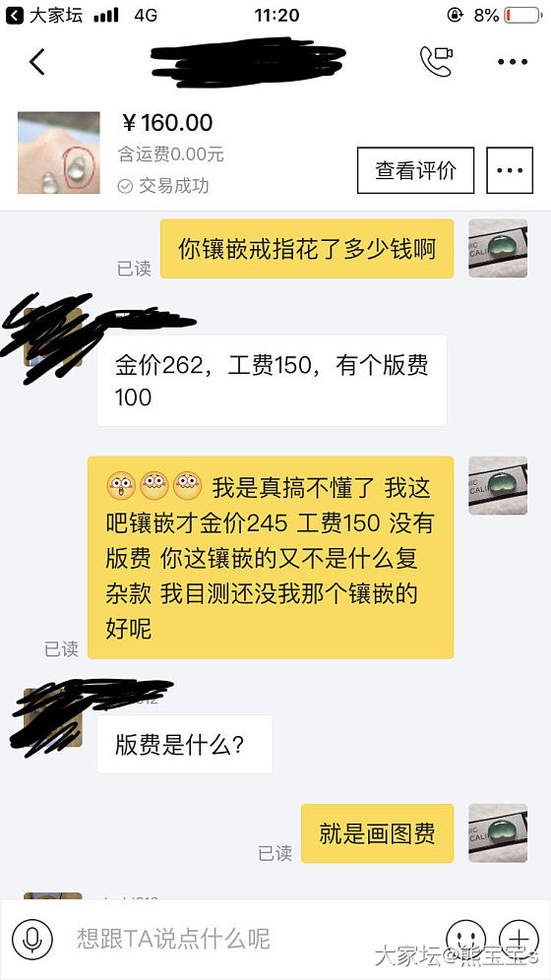
Task: Click the 查看评价 button
Action: [x=415, y=170]
